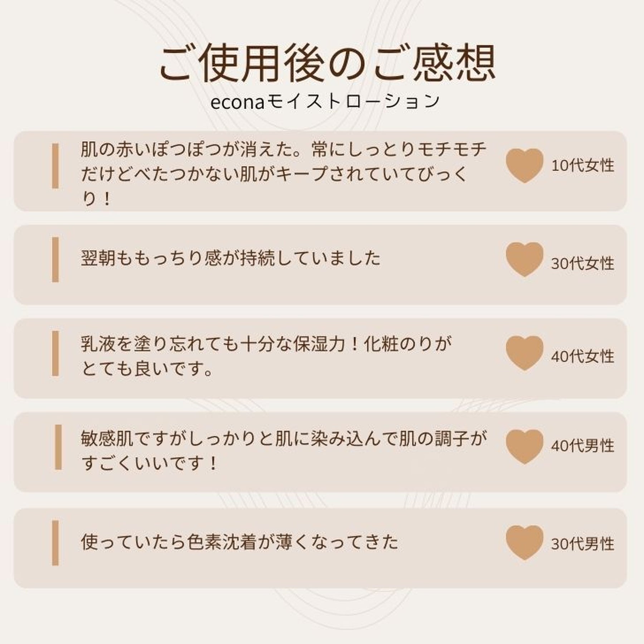This screenshot has height=644, width=644.
Task: Click the 40代女性 label
Action: 582,357
